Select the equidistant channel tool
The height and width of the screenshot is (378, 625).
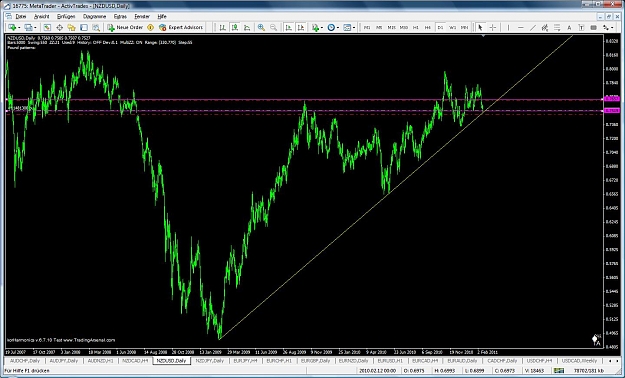[x=545, y=28]
